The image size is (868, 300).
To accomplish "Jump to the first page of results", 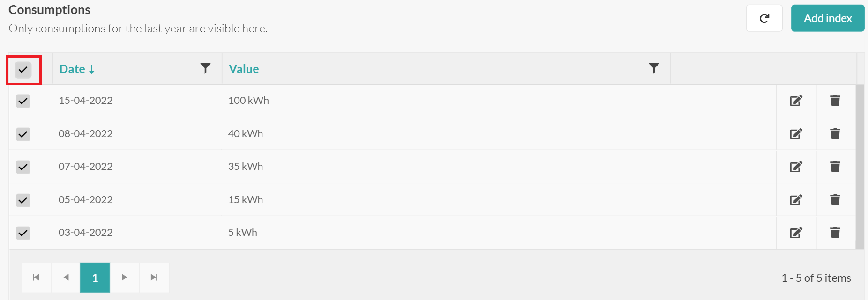I will click(36, 277).
